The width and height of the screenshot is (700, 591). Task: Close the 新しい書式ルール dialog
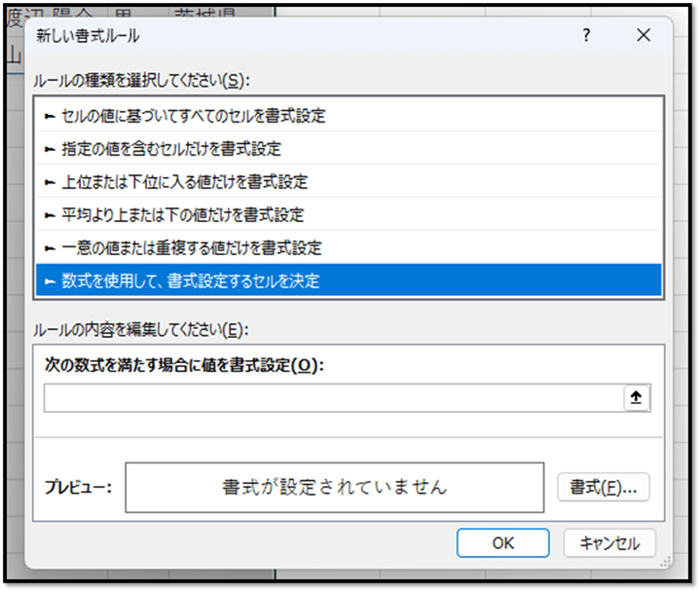tap(643, 36)
